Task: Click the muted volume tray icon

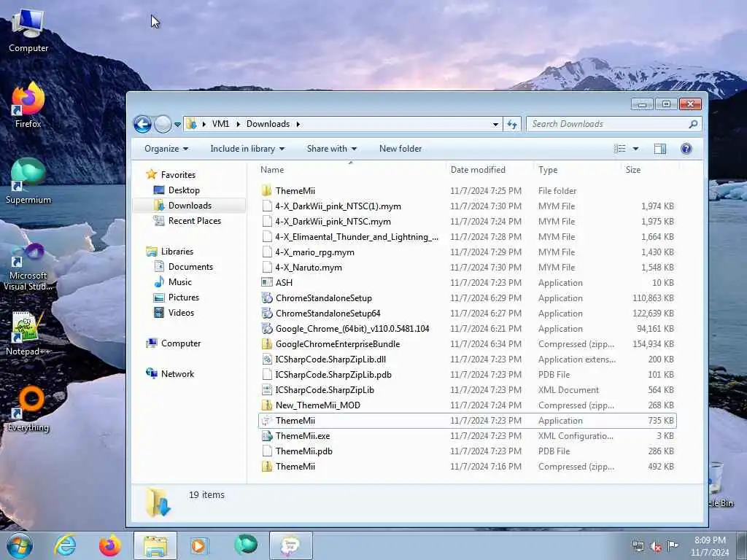Action: [x=656, y=547]
